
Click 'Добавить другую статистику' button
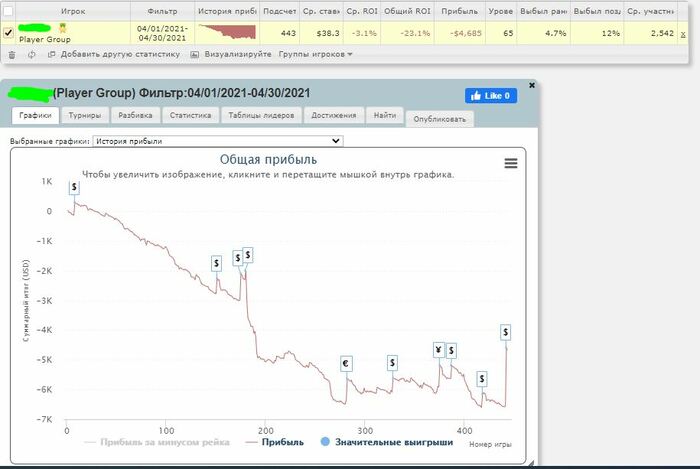point(114,54)
